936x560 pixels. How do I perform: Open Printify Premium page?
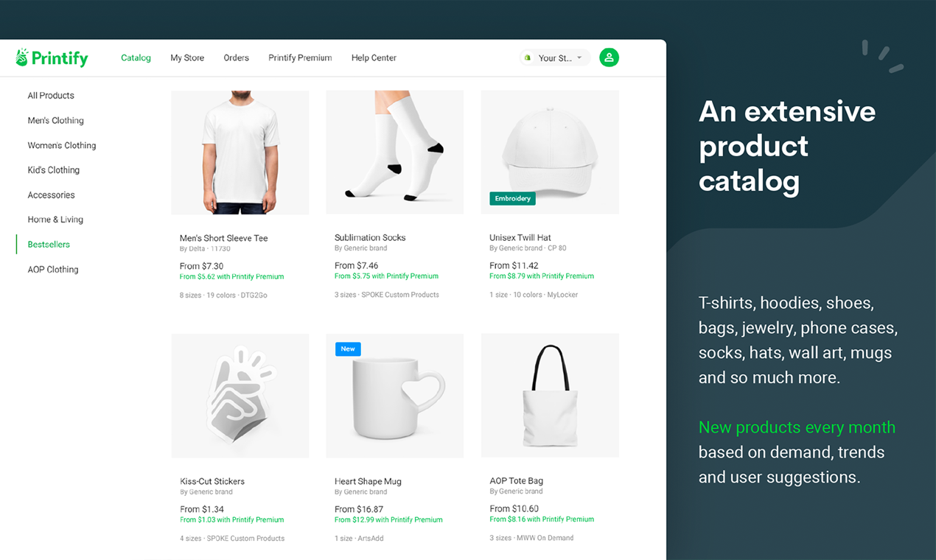(x=300, y=57)
